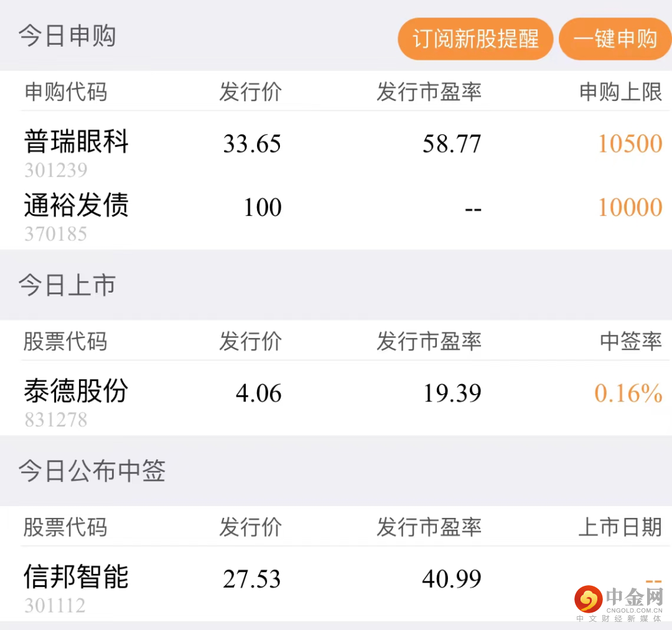Tap the 10500 subscription limit value

click(630, 144)
